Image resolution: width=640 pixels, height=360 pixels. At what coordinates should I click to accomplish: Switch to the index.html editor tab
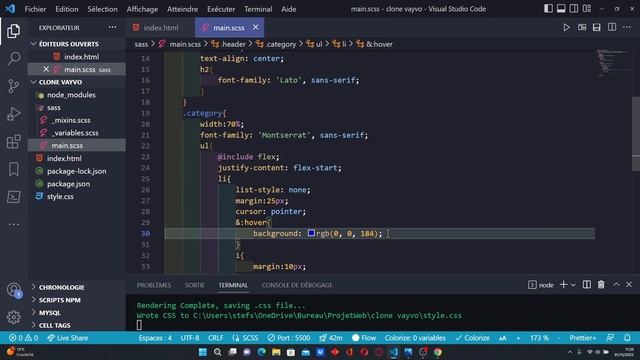[x=161, y=27]
